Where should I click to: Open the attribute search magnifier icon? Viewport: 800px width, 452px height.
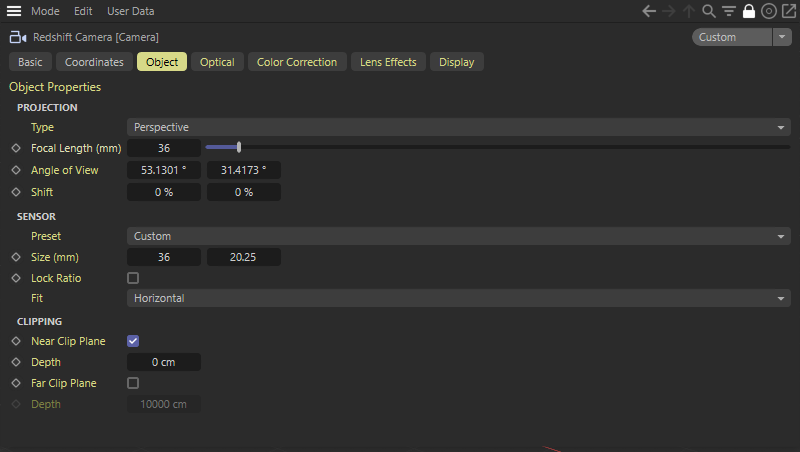(709, 11)
